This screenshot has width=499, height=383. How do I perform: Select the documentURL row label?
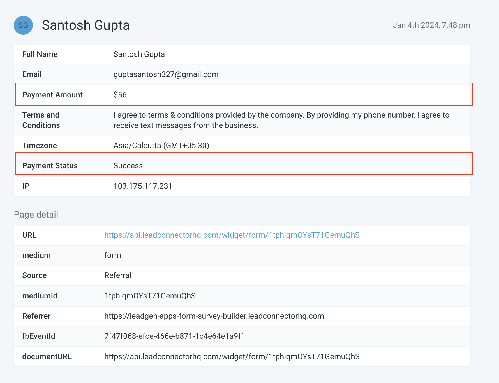[47, 356]
